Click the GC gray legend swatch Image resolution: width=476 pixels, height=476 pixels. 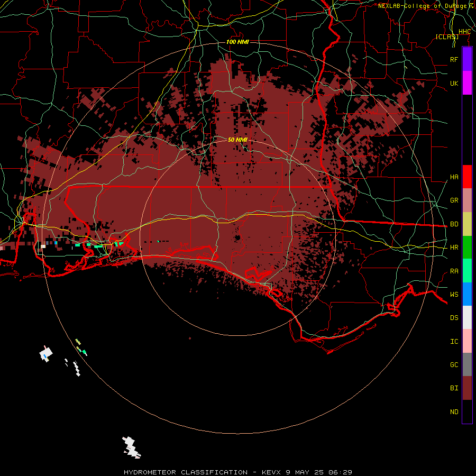tap(467, 364)
